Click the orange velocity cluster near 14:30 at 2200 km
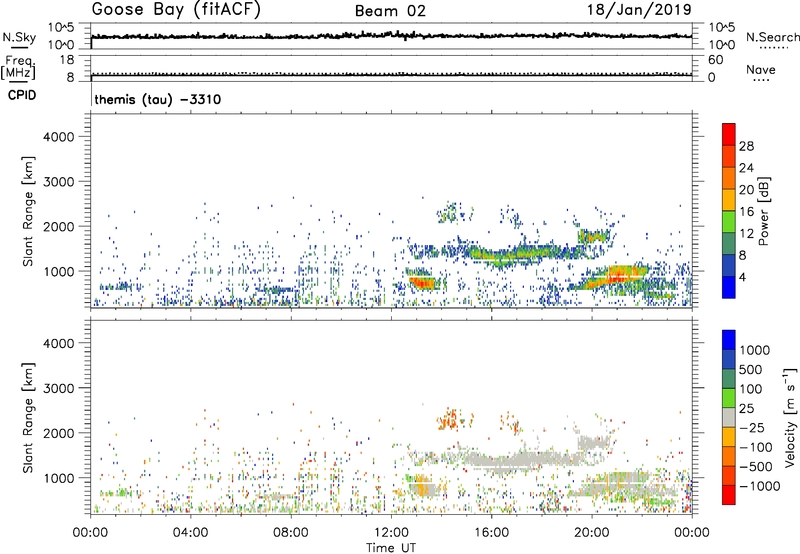The height and width of the screenshot is (554, 800). click(451, 420)
